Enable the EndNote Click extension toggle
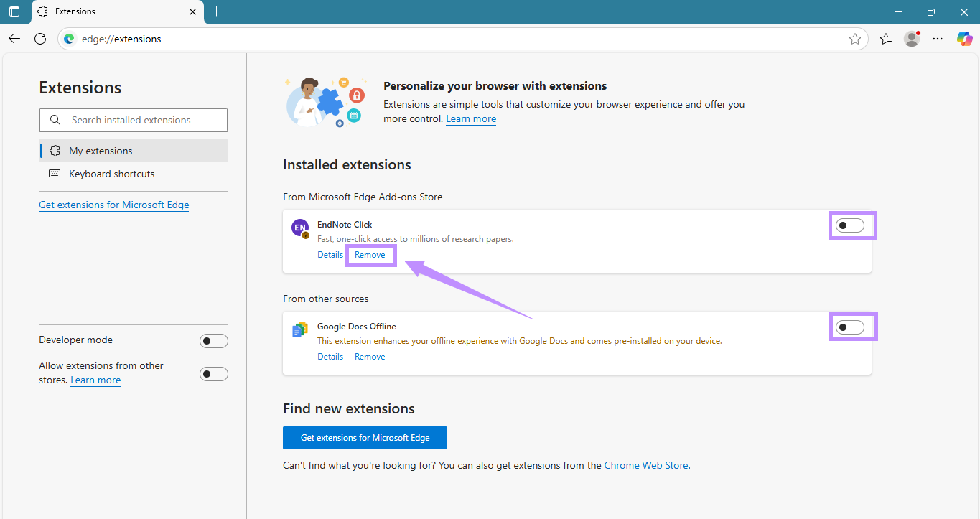This screenshot has height=519, width=980. 850,225
